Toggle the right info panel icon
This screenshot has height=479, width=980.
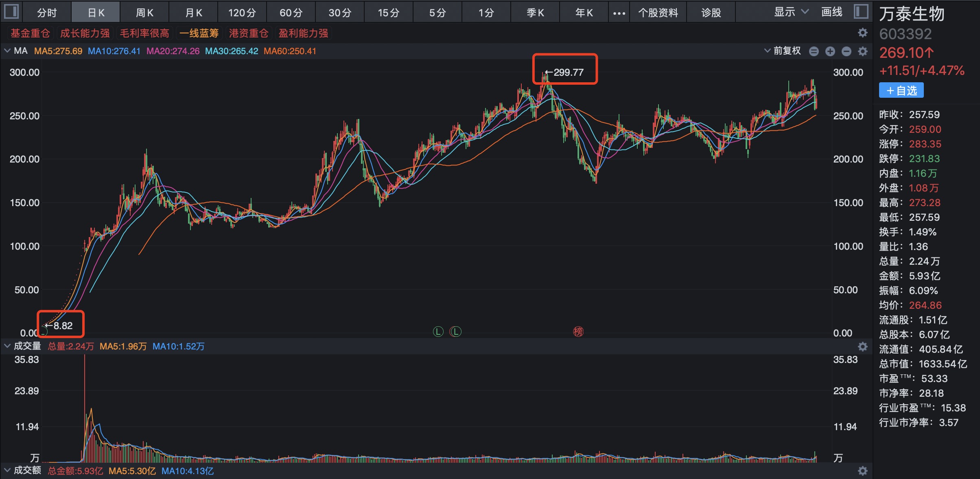tap(861, 11)
